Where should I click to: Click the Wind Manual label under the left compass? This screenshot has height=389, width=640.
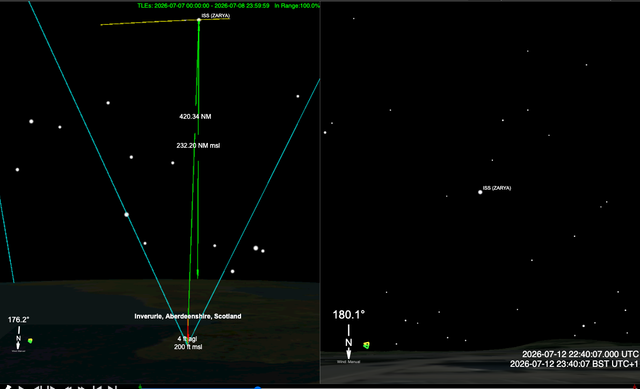coord(18,351)
